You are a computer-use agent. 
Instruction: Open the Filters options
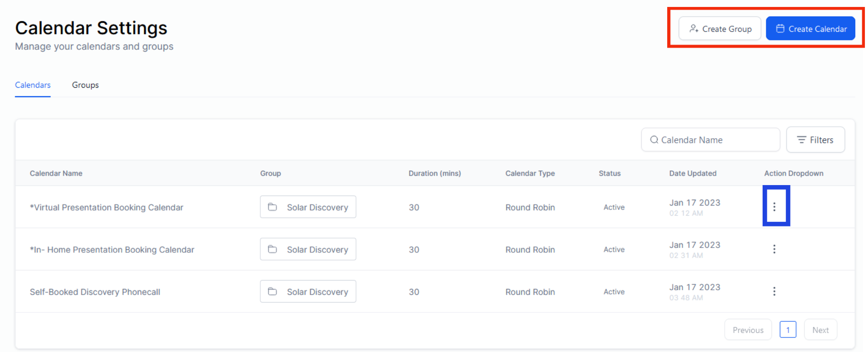tap(815, 140)
